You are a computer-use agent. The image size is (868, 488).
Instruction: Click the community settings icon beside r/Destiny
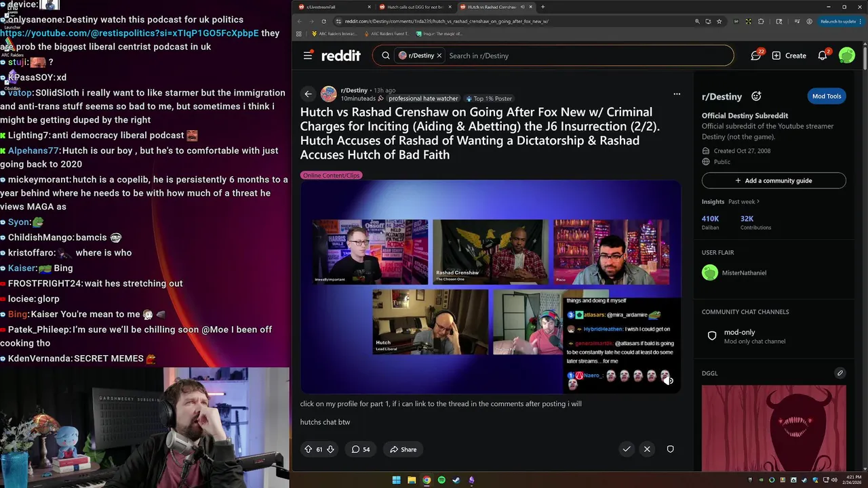coord(756,96)
